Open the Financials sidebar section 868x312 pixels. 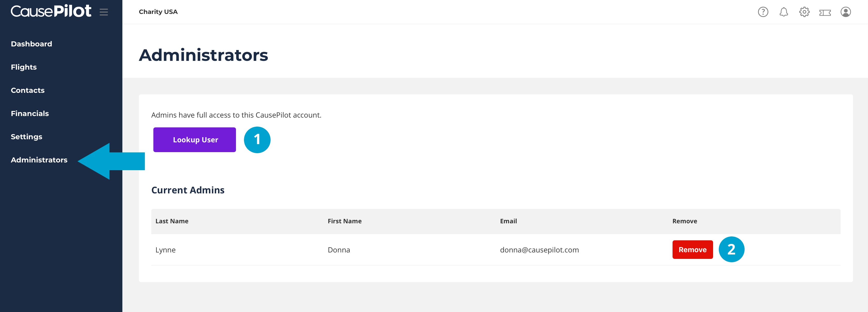click(x=30, y=113)
